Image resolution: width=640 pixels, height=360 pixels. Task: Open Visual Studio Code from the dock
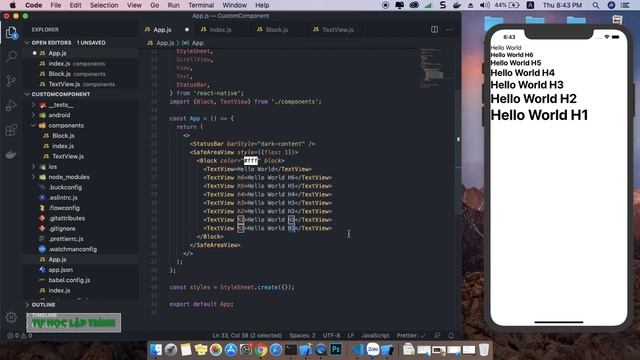pos(358,350)
